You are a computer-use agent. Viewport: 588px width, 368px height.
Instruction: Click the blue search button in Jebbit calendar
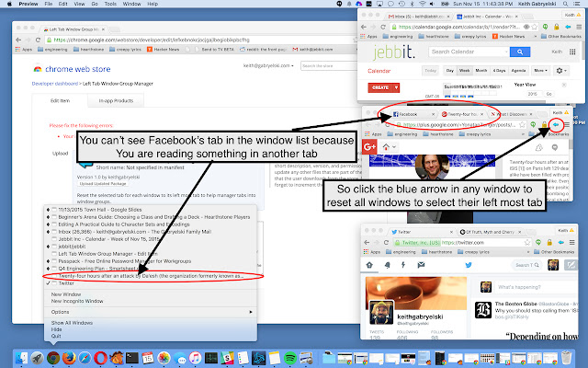520,52
